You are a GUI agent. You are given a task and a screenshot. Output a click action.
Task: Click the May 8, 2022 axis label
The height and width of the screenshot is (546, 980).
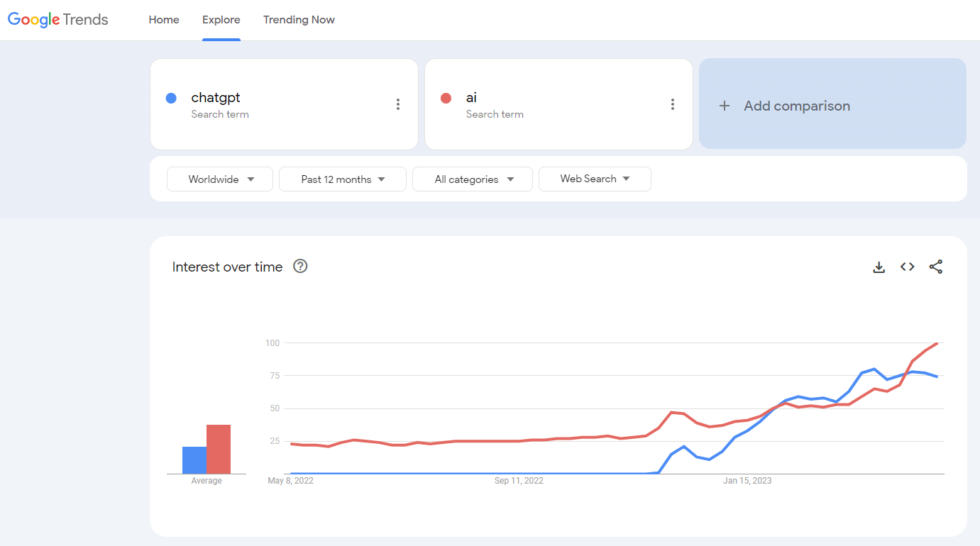pyautogui.click(x=290, y=481)
